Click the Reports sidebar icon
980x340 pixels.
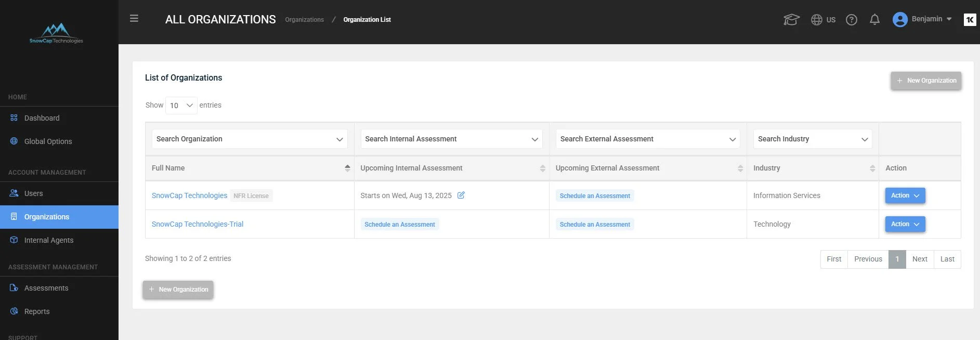[x=14, y=311]
